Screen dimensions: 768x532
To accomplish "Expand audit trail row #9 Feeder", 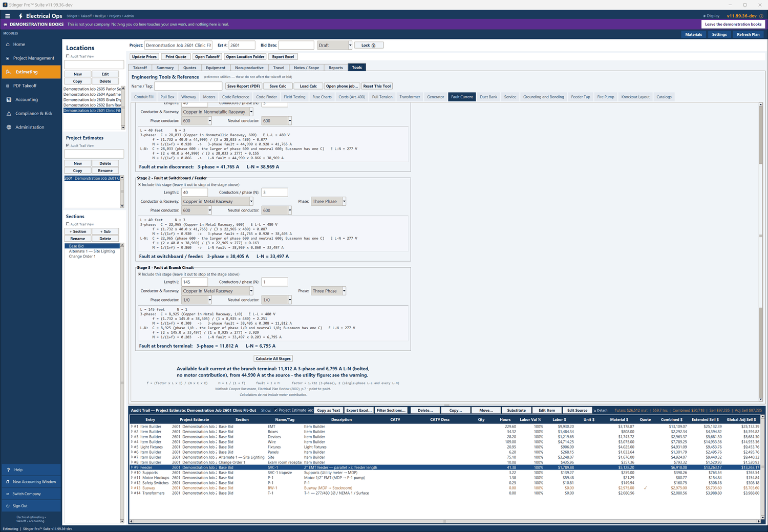I will pos(132,467).
